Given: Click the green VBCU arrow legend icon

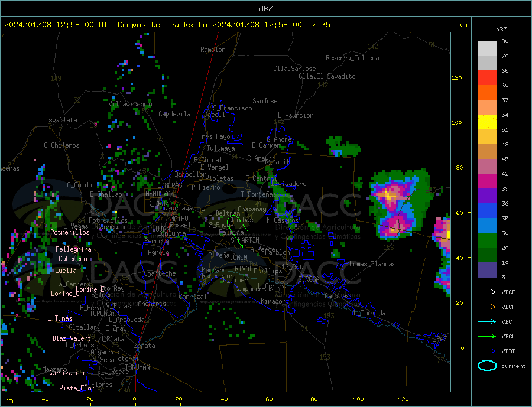Looking at the screenshot, I should (x=487, y=337).
